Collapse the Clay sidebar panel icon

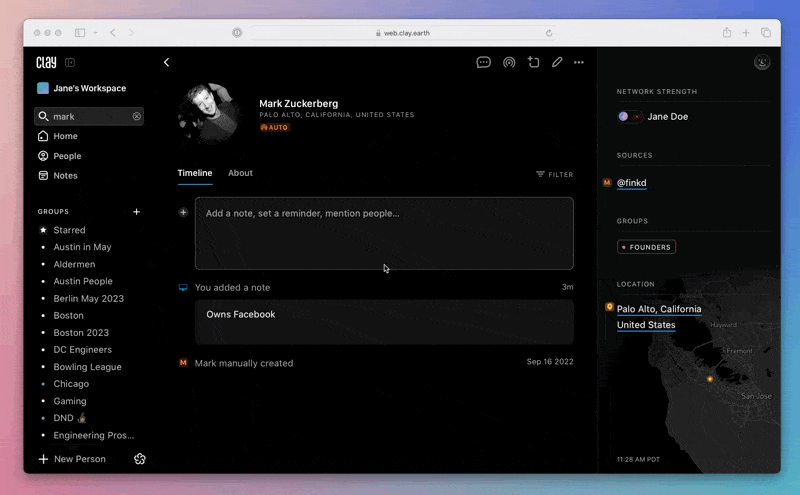[70, 62]
